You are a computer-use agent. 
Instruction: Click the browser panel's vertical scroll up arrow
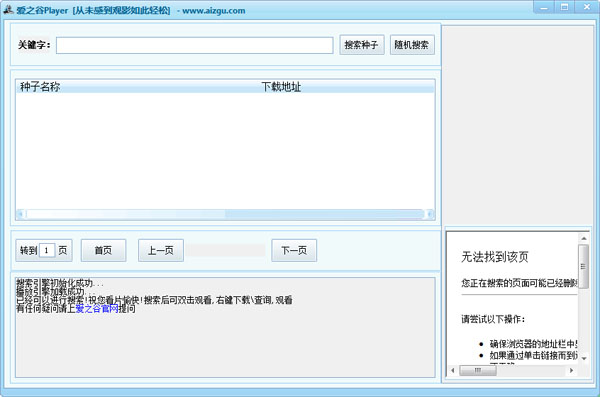[x=584, y=238]
